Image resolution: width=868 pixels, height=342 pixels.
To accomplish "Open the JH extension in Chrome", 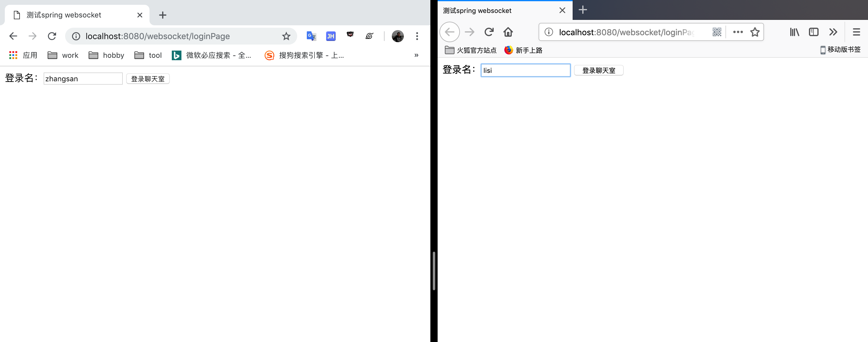I will (331, 36).
